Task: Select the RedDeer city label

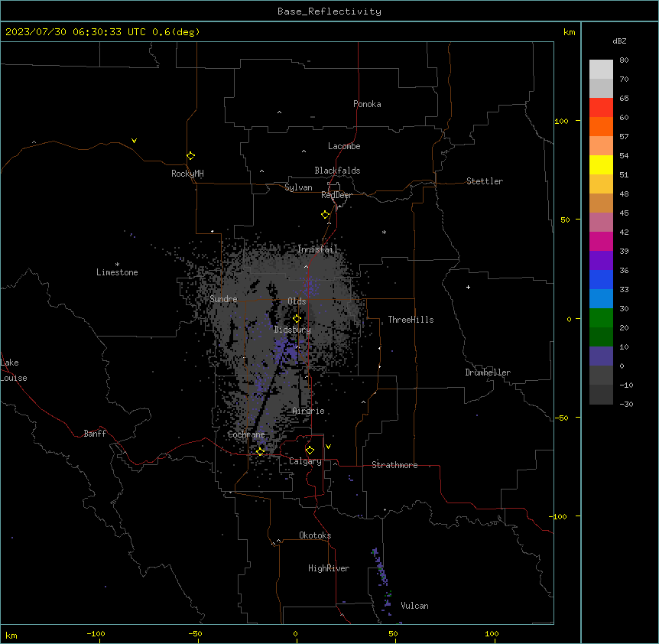Action: click(x=336, y=195)
